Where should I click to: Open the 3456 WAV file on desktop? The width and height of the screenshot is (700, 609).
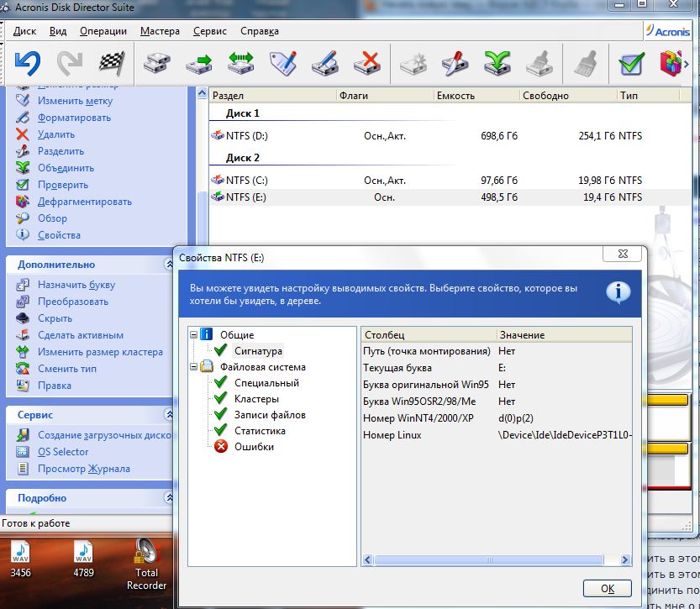tap(20, 559)
